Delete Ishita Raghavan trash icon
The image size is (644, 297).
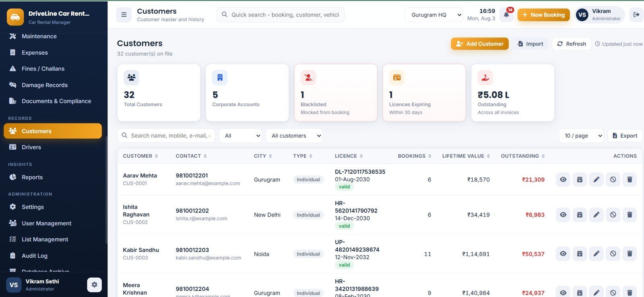point(630,215)
